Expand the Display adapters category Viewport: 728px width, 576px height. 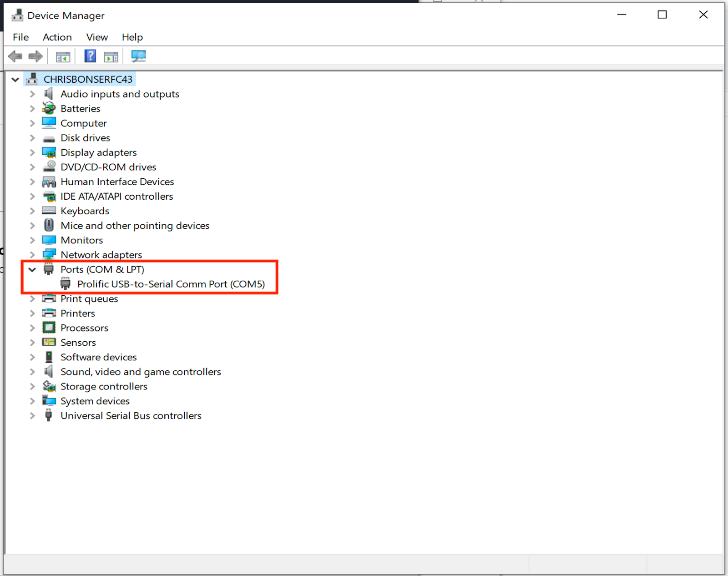click(32, 152)
